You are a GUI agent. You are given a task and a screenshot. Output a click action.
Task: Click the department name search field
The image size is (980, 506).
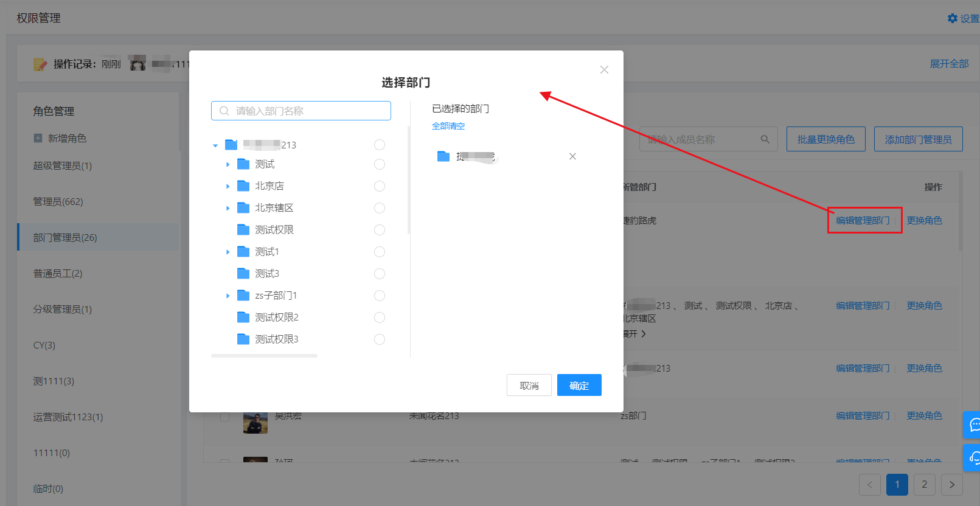point(301,111)
